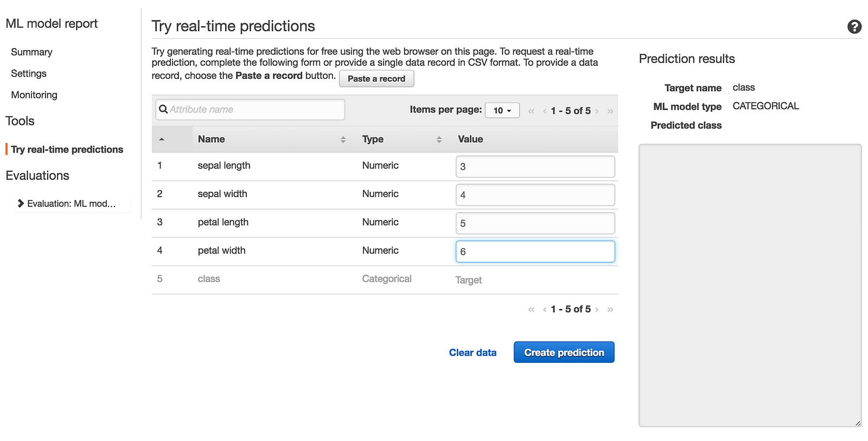Go to last page in bottom pagination
The image size is (868, 441).
610,310
